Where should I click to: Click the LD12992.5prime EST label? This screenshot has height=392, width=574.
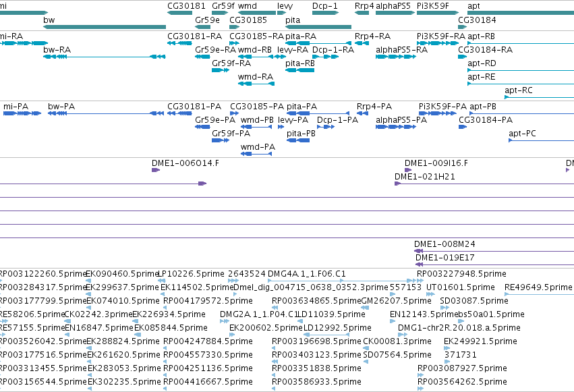337,328
